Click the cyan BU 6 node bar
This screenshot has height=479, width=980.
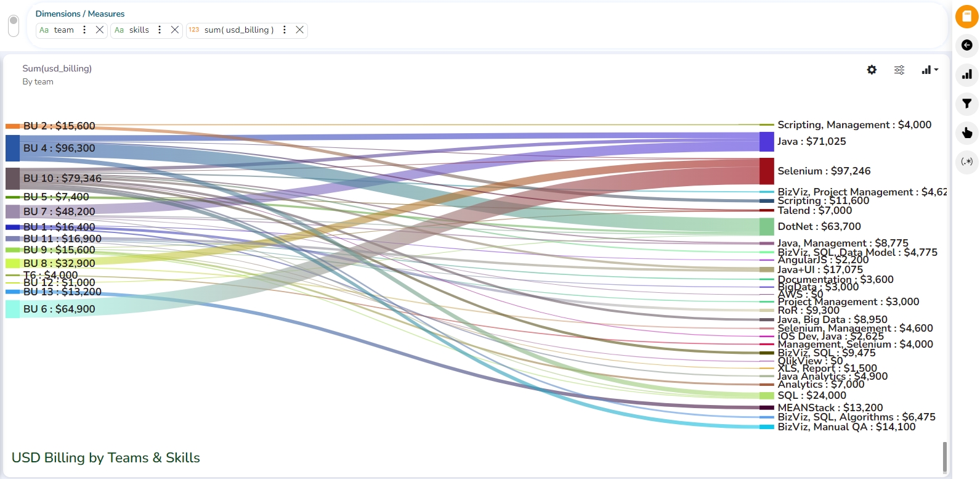coord(12,309)
